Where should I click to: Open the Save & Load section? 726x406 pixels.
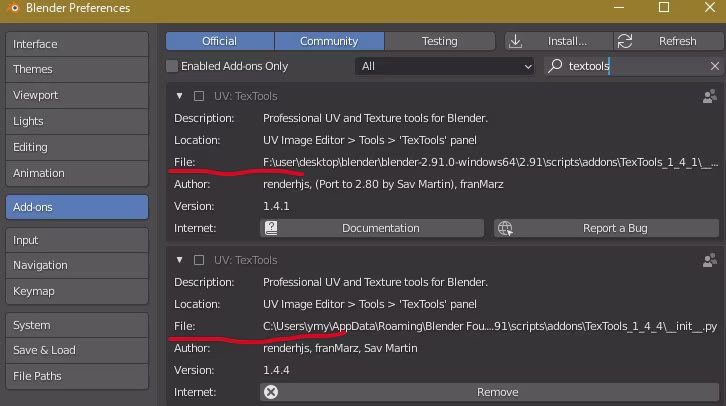coord(77,350)
